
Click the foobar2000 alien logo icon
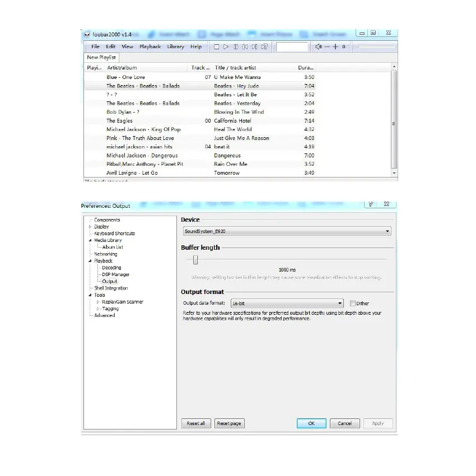[x=87, y=34]
